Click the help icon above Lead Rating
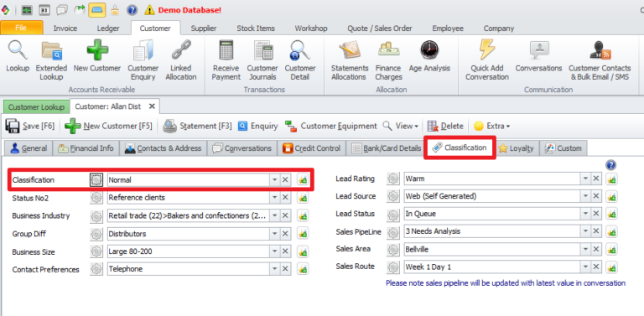 click(x=610, y=165)
